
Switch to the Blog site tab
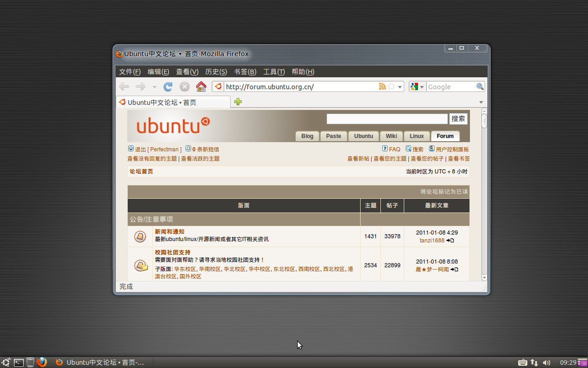coord(307,136)
